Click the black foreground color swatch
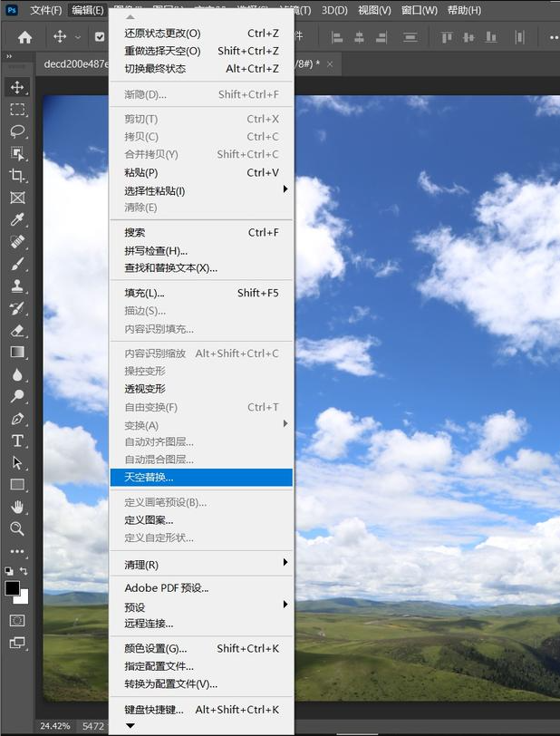Screen dimensions: 560x736 [13, 588]
